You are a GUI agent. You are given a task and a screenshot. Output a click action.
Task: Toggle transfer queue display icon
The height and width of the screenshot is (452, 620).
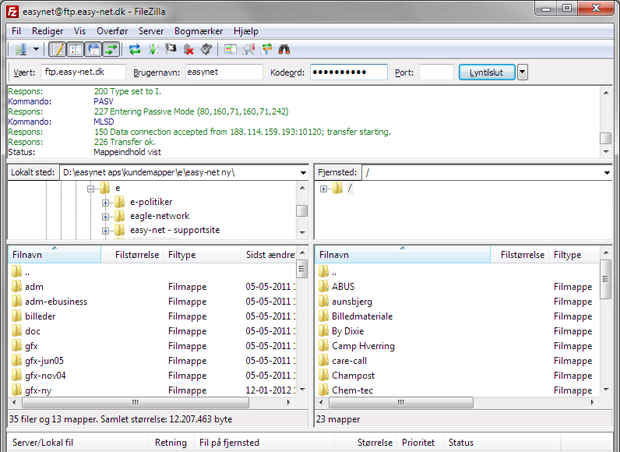pos(112,49)
